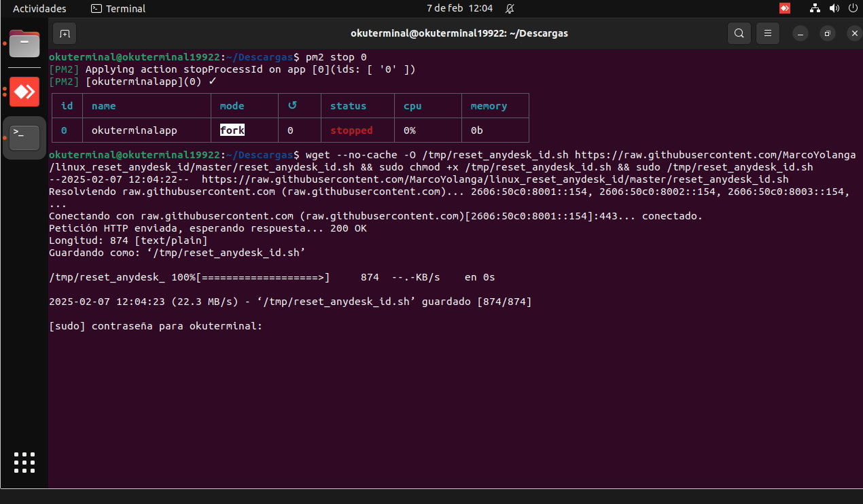Open the calendar from the date and time
Image resolution: width=863 pixels, height=504 pixels.
click(x=449, y=9)
